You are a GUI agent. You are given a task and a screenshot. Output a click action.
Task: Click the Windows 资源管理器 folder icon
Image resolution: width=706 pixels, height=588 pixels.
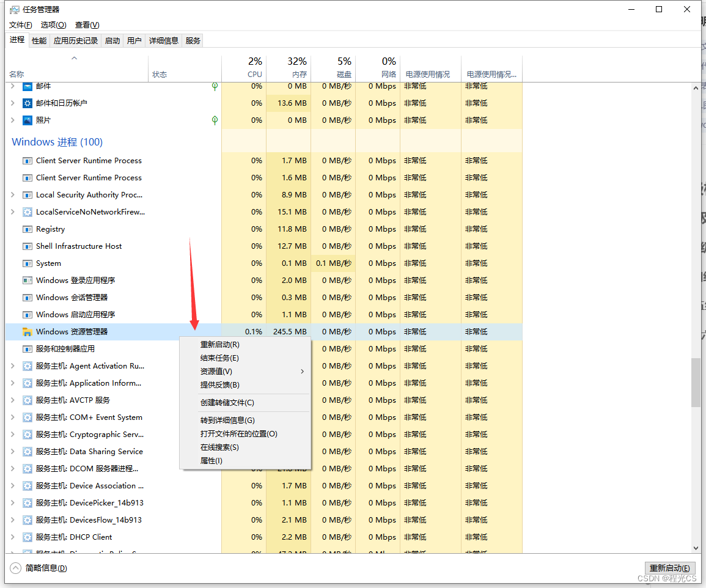28,332
